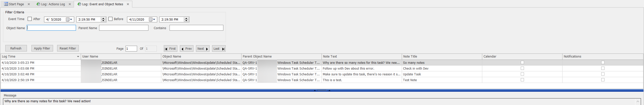Enable the Before event time checkbox

110,19
